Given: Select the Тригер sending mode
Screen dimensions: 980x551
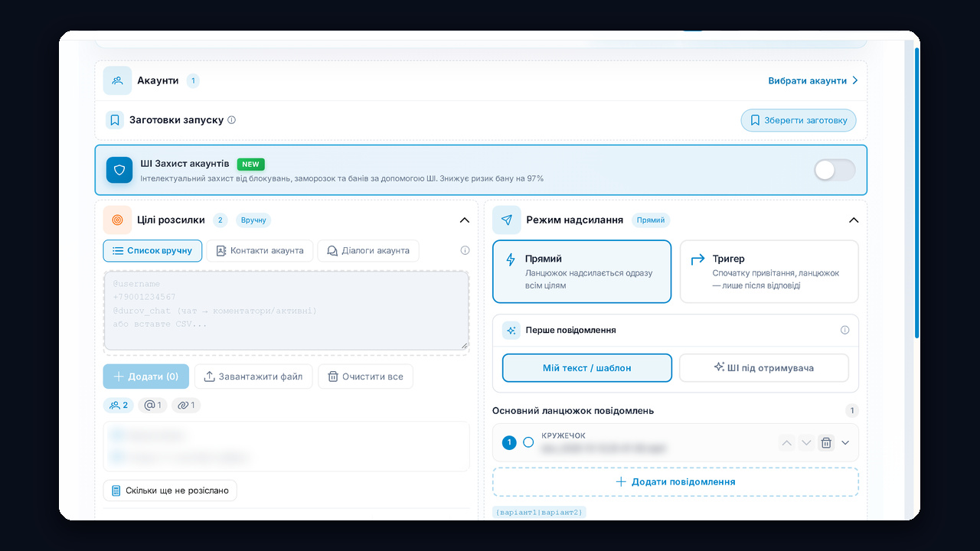Looking at the screenshot, I should point(769,272).
